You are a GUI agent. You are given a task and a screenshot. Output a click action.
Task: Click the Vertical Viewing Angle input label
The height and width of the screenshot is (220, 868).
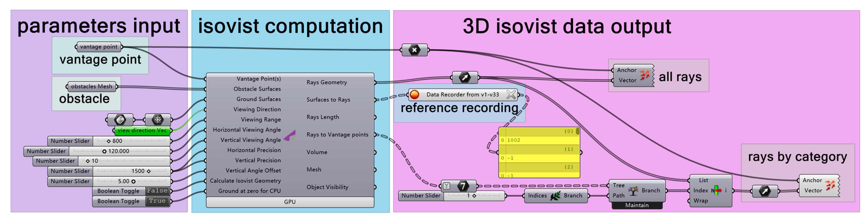pyautogui.click(x=251, y=140)
